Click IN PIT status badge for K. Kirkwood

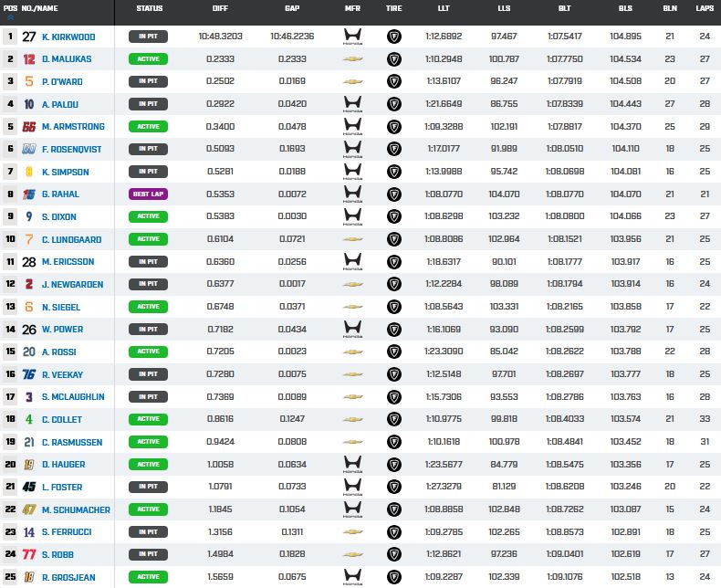pos(148,37)
